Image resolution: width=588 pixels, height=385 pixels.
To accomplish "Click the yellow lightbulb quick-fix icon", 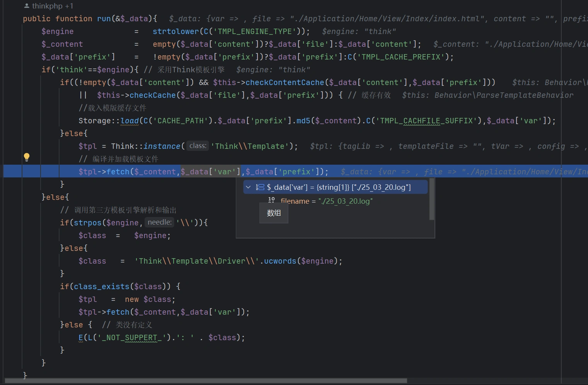I will point(27,157).
